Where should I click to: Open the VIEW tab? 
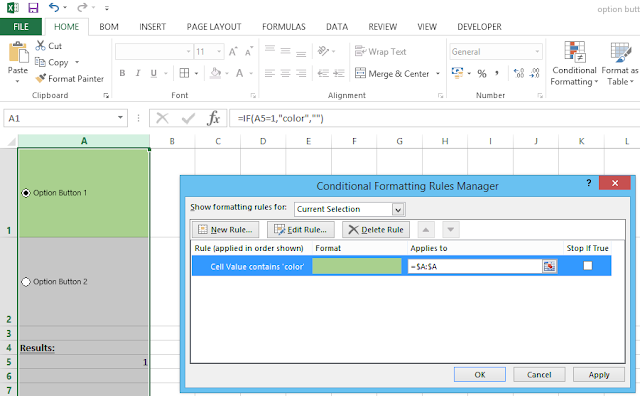coord(427,27)
